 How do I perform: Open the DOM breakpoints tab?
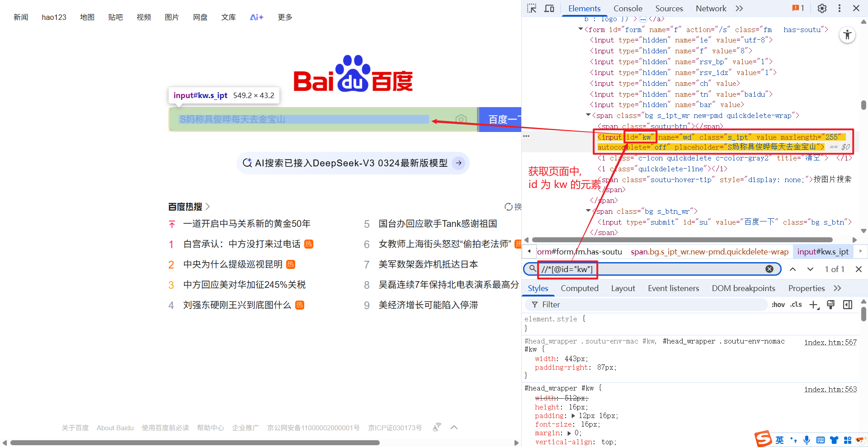pyautogui.click(x=743, y=288)
